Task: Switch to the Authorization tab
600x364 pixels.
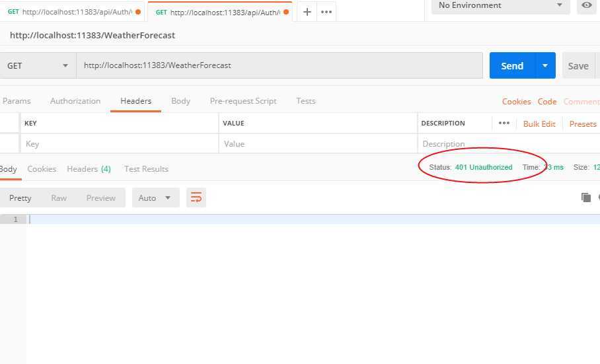Action: (75, 101)
